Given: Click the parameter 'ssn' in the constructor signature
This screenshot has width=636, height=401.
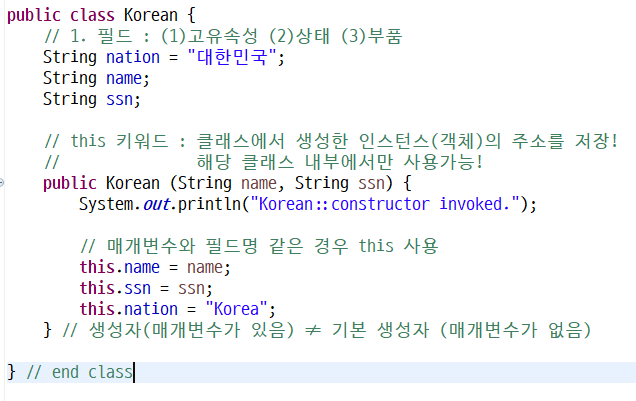Looking at the screenshot, I should point(371,184).
